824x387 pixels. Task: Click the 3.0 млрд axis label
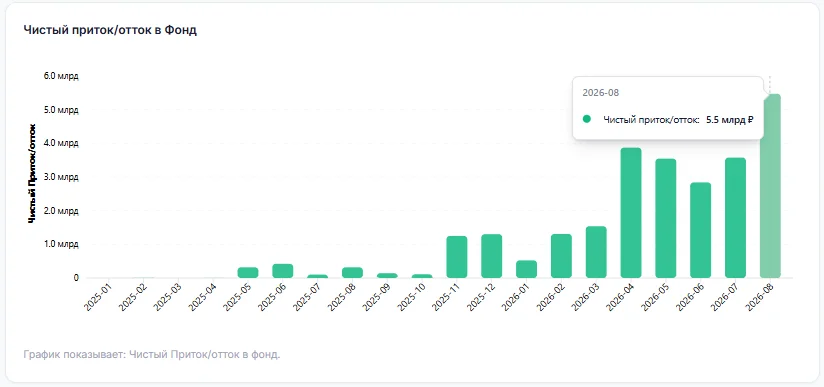61,177
